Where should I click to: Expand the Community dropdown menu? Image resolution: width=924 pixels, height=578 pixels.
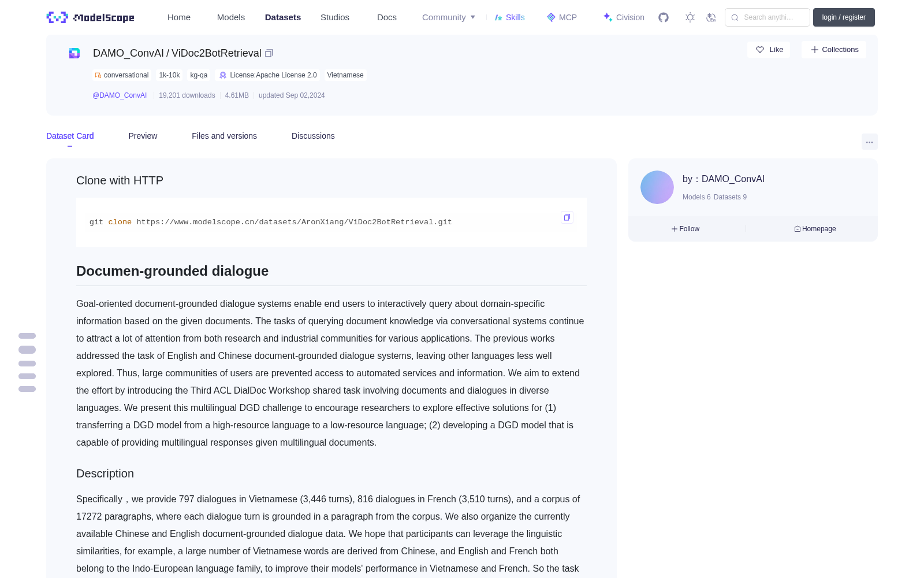(x=449, y=17)
